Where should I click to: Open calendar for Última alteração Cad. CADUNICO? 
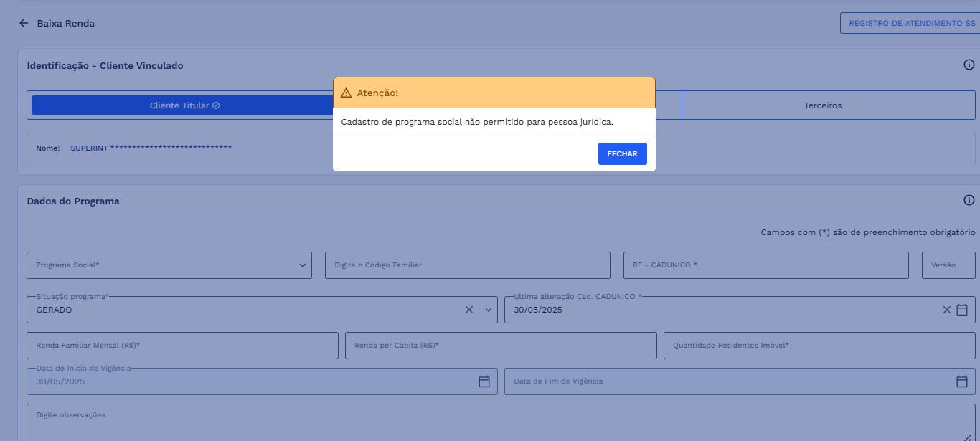click(962, 310)
